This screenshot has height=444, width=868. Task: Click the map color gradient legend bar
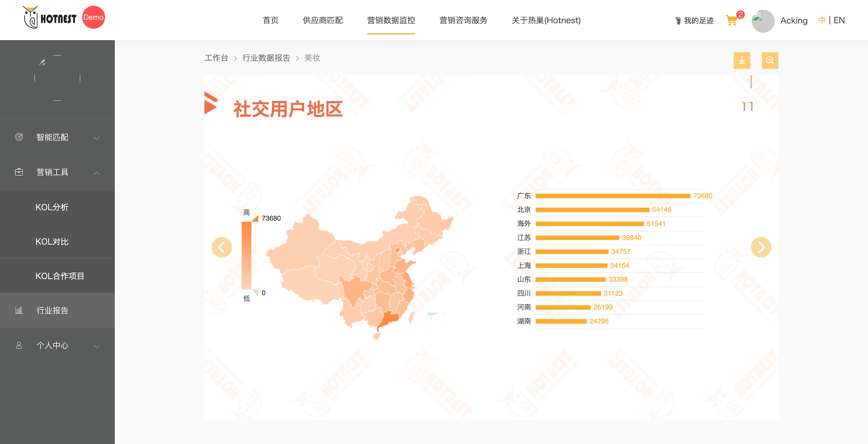point(246,255)
